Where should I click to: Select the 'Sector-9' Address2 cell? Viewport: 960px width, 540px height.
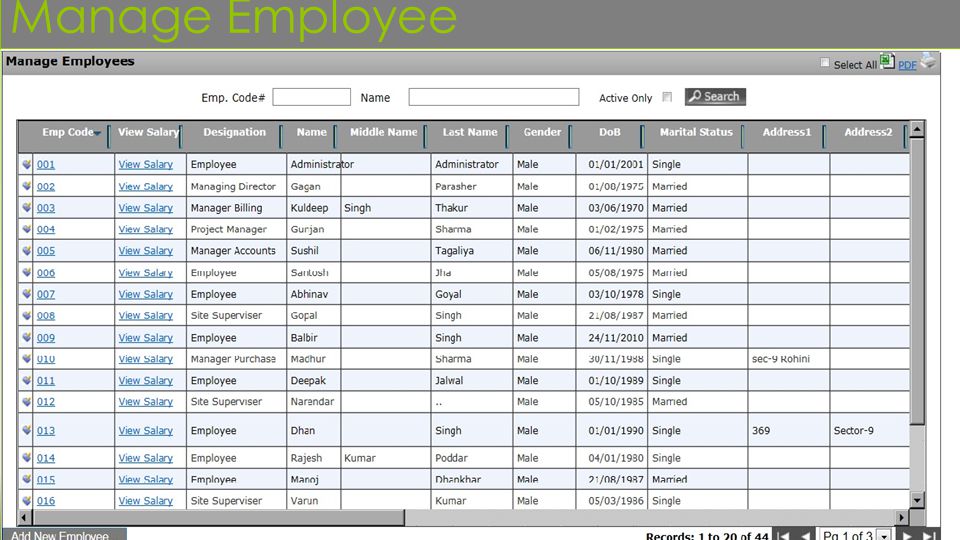point(869,430)
